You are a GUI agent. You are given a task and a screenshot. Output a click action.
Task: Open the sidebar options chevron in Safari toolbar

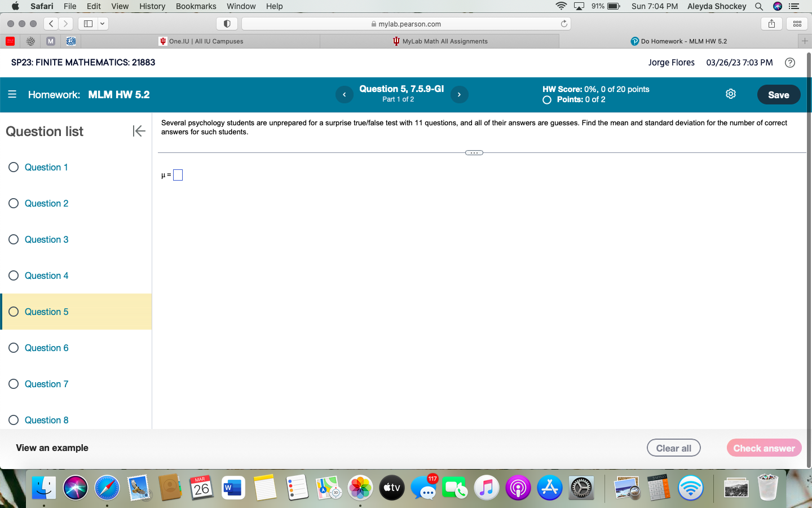[103, 24]
